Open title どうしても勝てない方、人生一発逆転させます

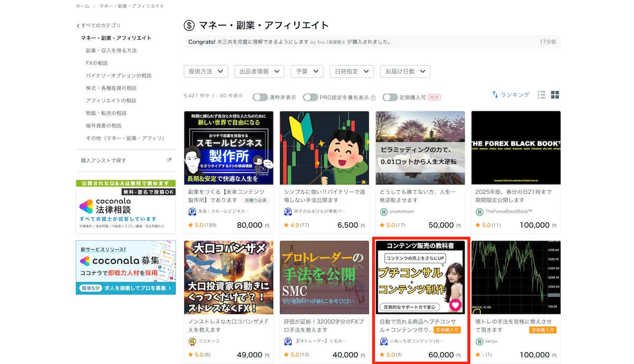[x=418, y=196]
